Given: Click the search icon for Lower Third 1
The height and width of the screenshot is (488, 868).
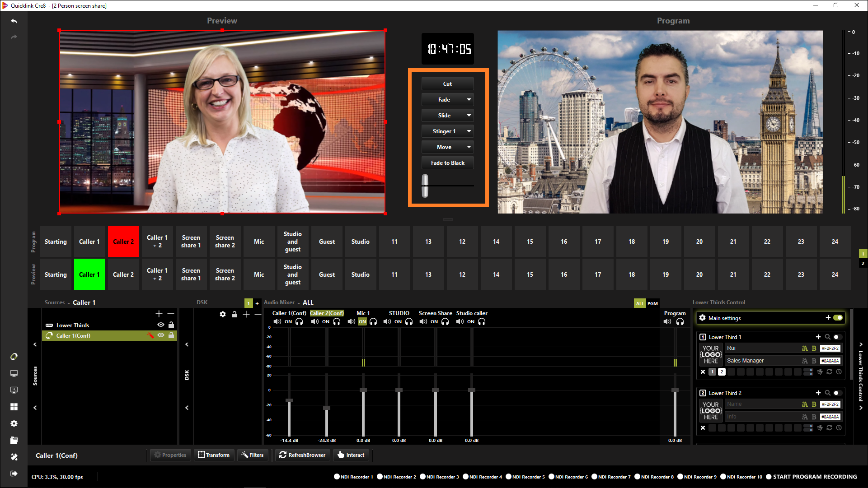Looking at the screenshot, I should pos(827,337).
